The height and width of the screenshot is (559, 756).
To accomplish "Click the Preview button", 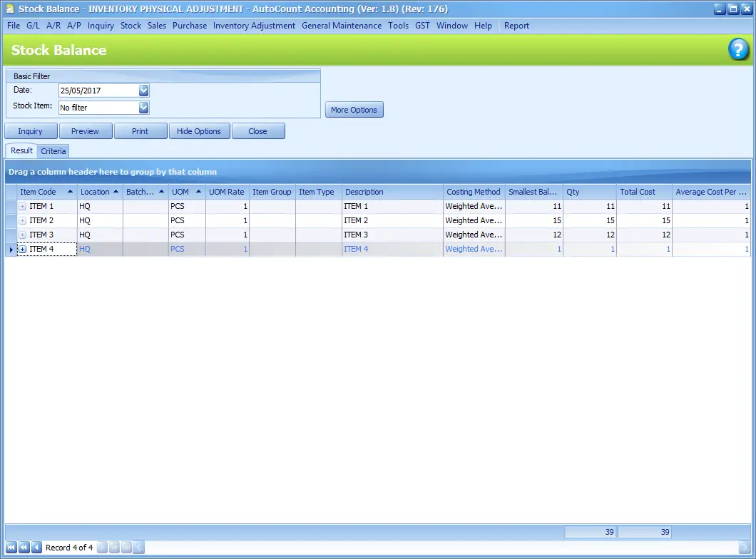I will click(x=86, y=130).
